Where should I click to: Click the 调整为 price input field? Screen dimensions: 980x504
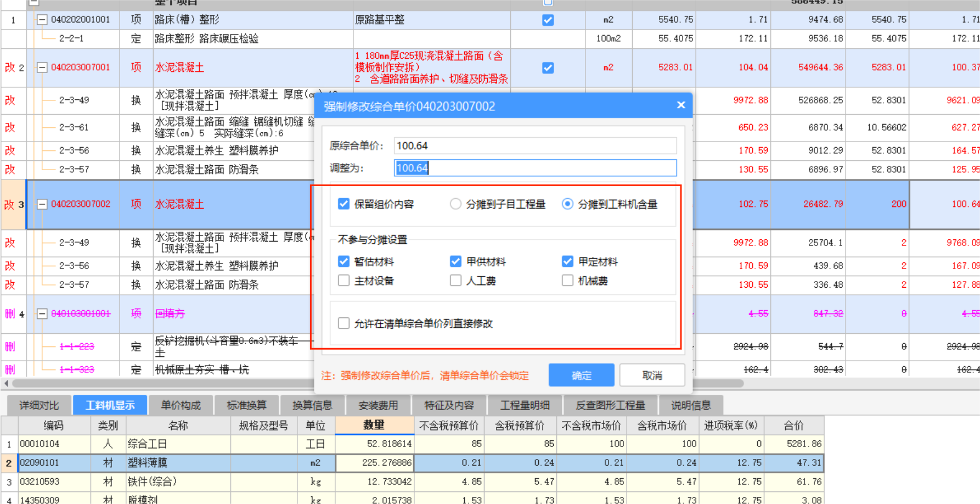(x=535, y=168)
